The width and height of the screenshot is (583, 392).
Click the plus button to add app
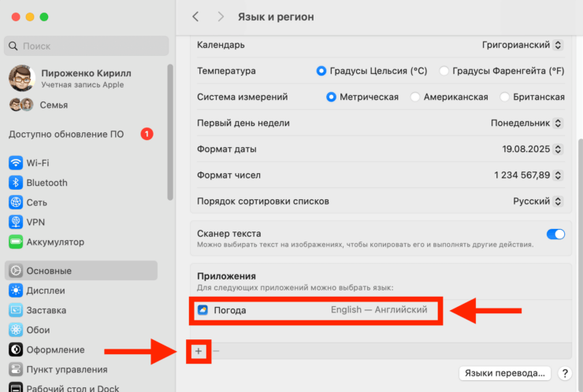[x=199, y=350]
